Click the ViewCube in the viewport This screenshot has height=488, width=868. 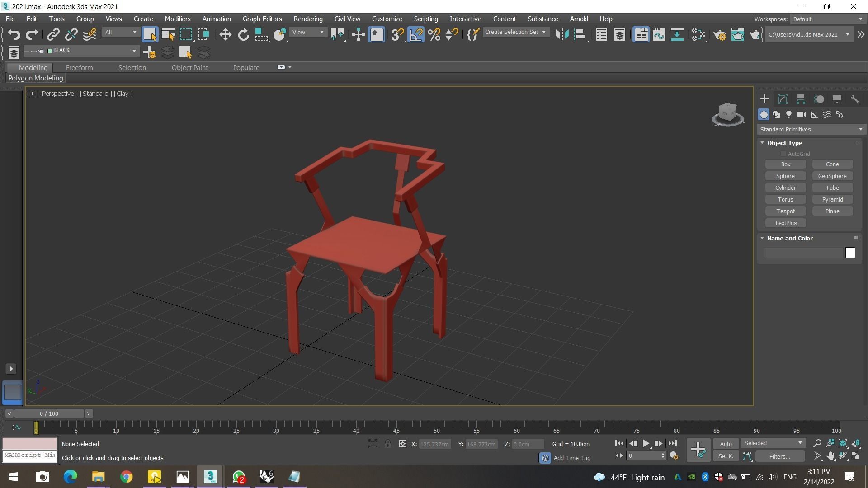coord(728,113)
